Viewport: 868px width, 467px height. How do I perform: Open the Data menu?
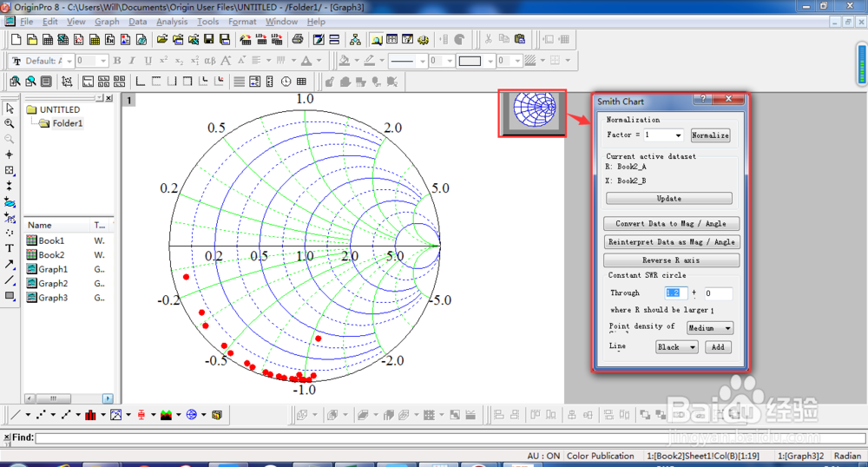coord(138,22)
